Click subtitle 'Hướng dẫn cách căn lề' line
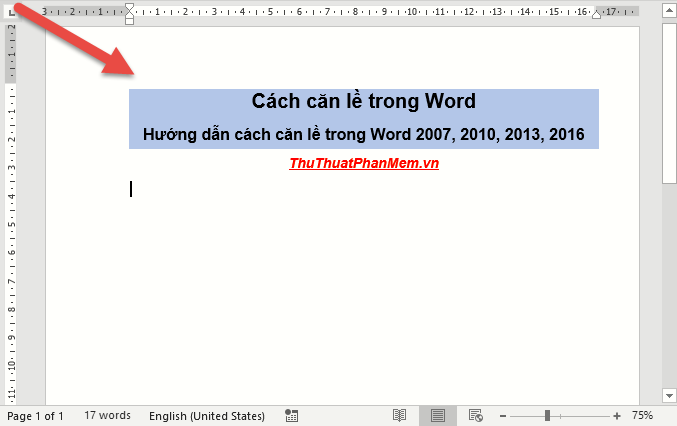The image size is (677, 426). click(x=364, y=134)
